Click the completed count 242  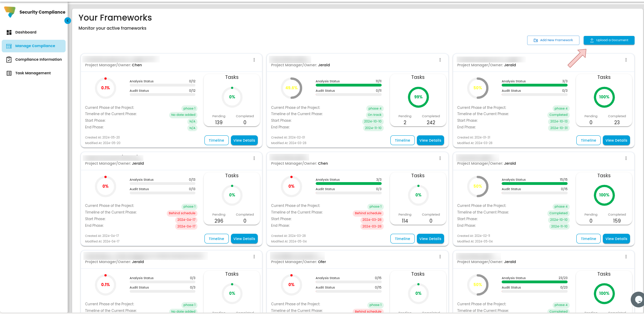tap(431, 122)
